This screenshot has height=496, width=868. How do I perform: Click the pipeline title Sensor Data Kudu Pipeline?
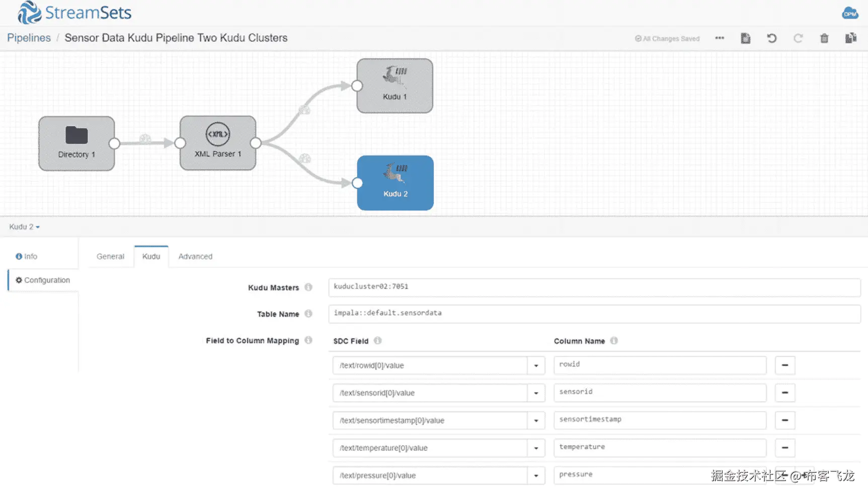176,38
